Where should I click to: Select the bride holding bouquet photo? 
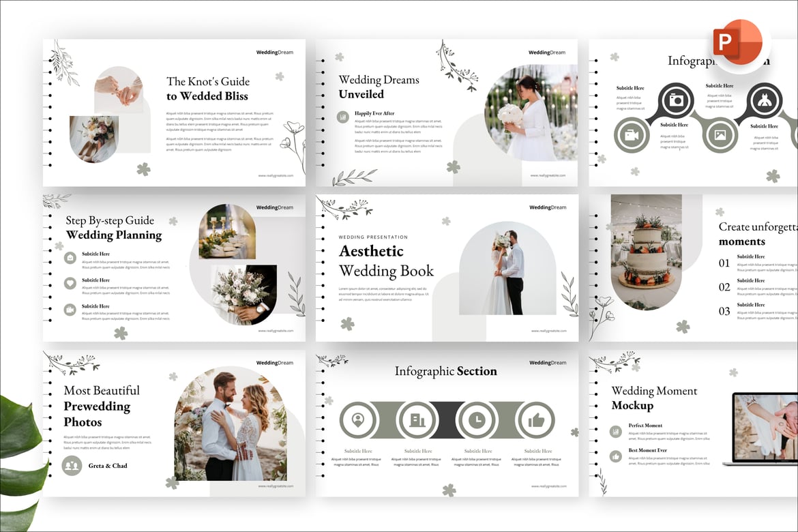tap(531, 113)
